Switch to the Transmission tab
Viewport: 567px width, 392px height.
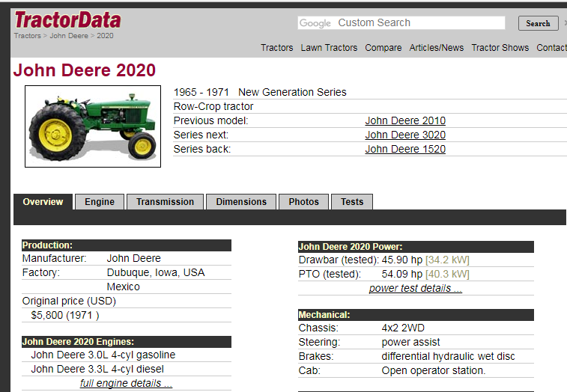[x=165, y=202]
